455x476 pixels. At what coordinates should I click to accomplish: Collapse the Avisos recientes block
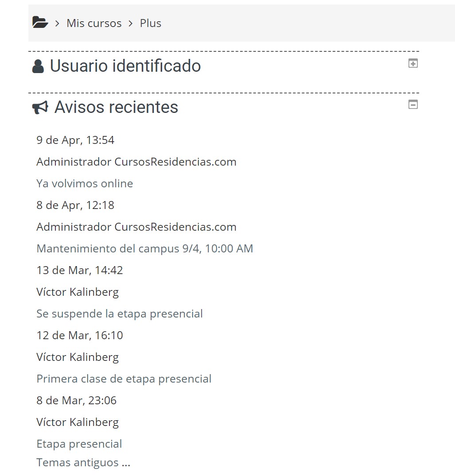click(x=413, y=104)
